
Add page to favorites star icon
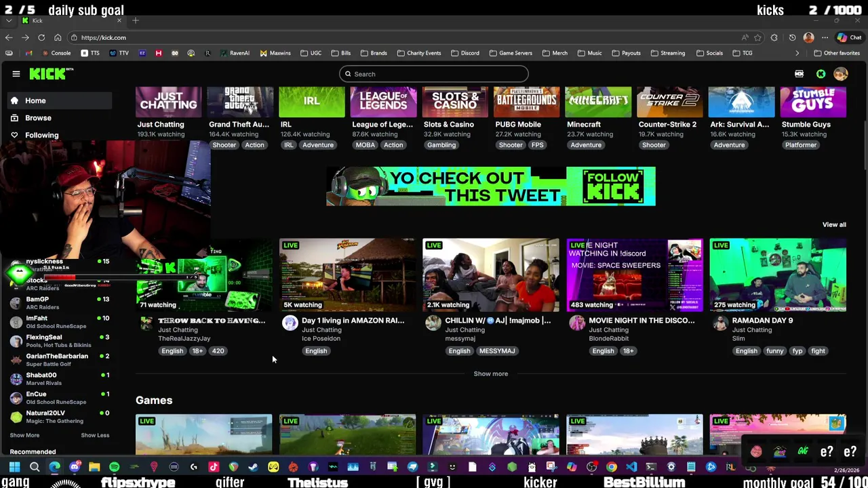[758, 37]
